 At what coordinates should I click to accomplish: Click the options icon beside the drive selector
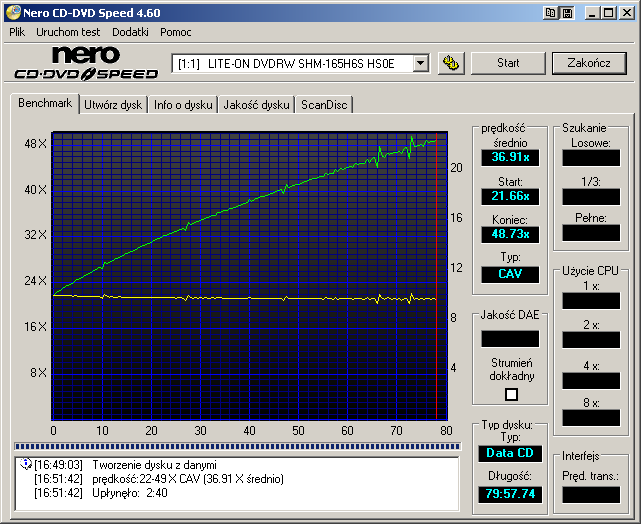click(451, 63)
